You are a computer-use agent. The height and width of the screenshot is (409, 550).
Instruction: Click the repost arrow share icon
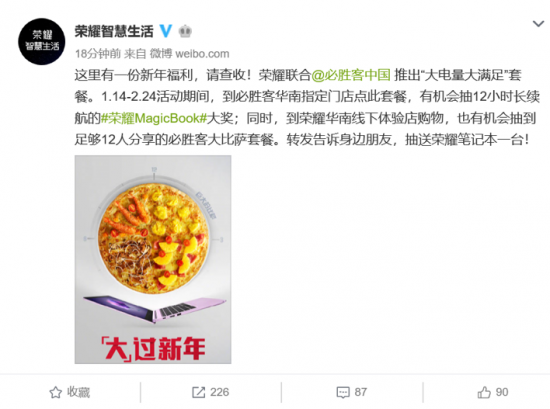pyautogui.click(x=199, y=392)
